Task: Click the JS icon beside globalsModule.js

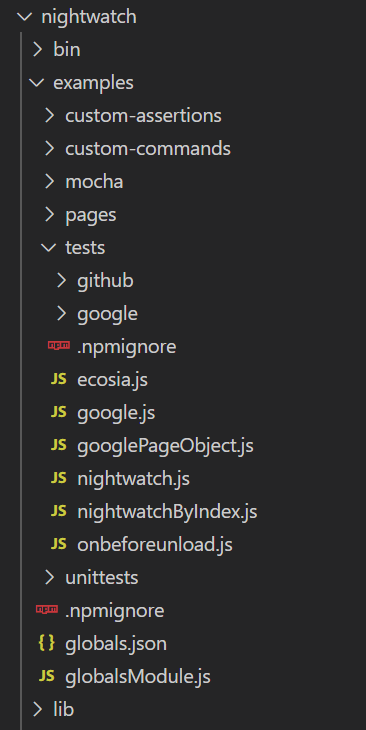Action: coord(47,676)
